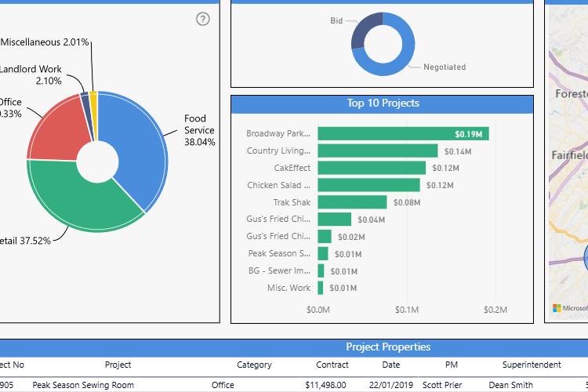The height and width of the screenshot is (392, 588).
Task: Sort by the Contract column header
Action: click(332, 365)
